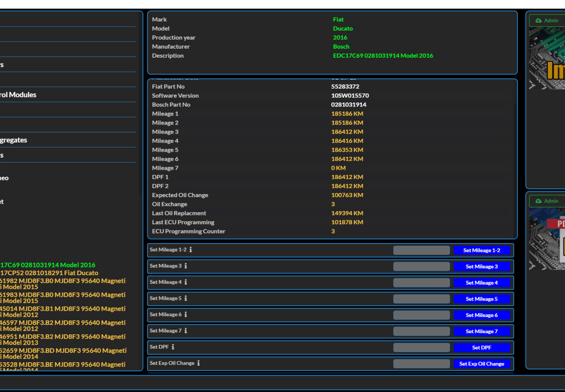Click the blue Set Exp Oil Change button
This screenshot has width=565, height=392.
point(481,364)
